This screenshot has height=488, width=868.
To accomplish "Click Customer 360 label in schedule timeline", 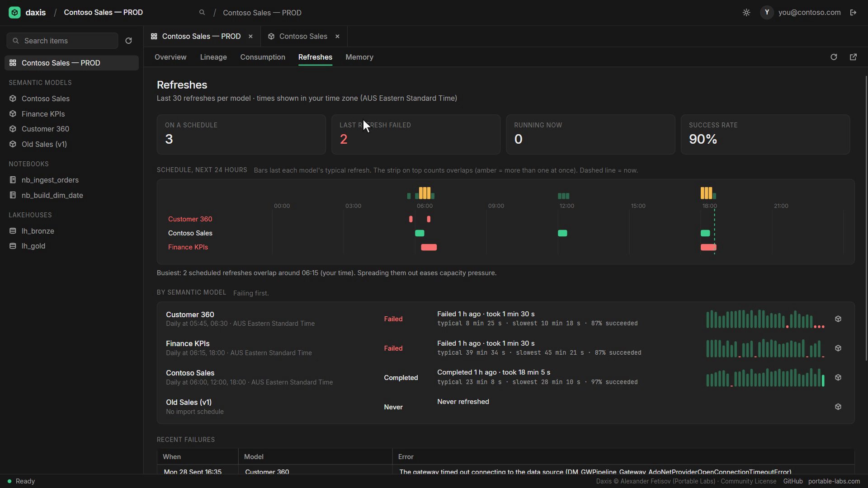I will click(190, 219).
